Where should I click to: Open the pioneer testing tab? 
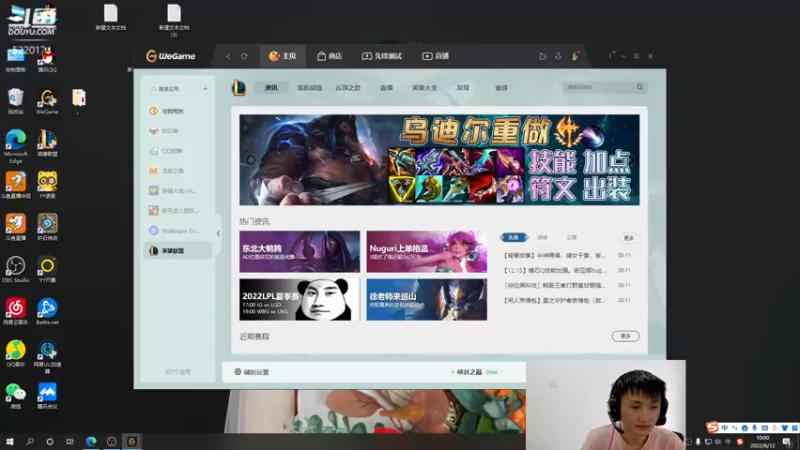tap(382, 56)
